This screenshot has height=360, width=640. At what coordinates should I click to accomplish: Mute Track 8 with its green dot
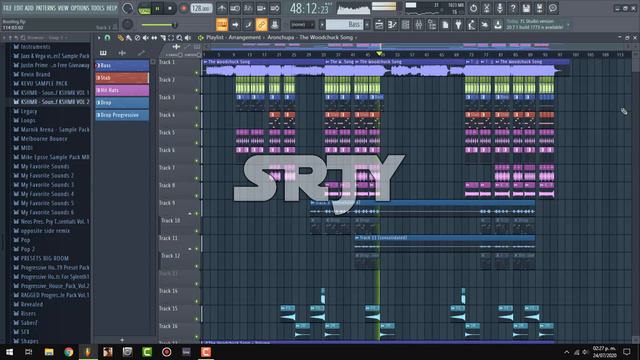click(197, 196)
